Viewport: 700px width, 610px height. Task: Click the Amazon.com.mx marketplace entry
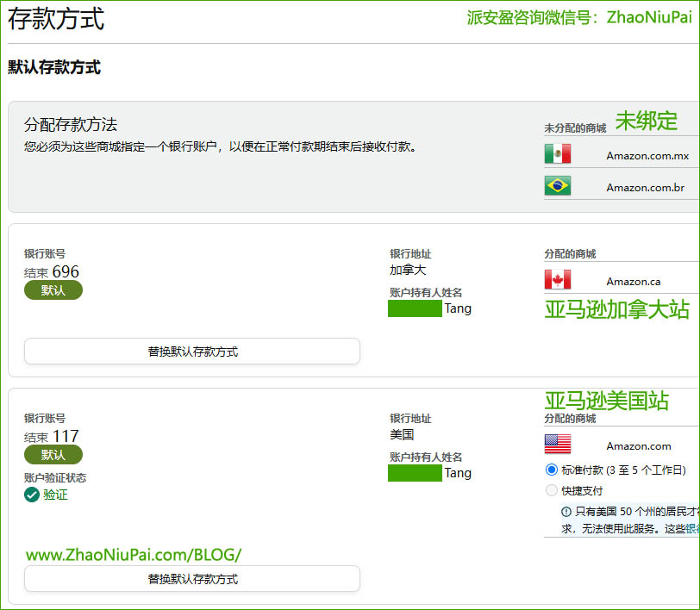tap(647, 156)
